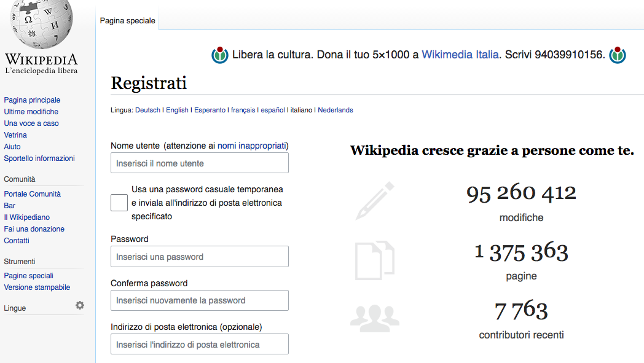
Task: Click the Wikipedia globe logo
Action: (x=41, y=23)
